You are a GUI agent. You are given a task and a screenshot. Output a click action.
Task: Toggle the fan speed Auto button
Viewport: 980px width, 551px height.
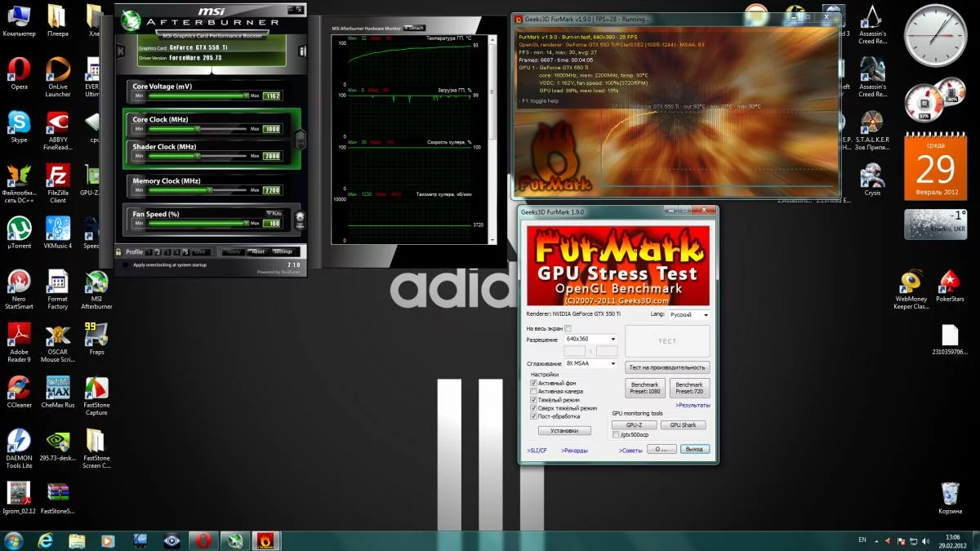(x=274, y=212)
